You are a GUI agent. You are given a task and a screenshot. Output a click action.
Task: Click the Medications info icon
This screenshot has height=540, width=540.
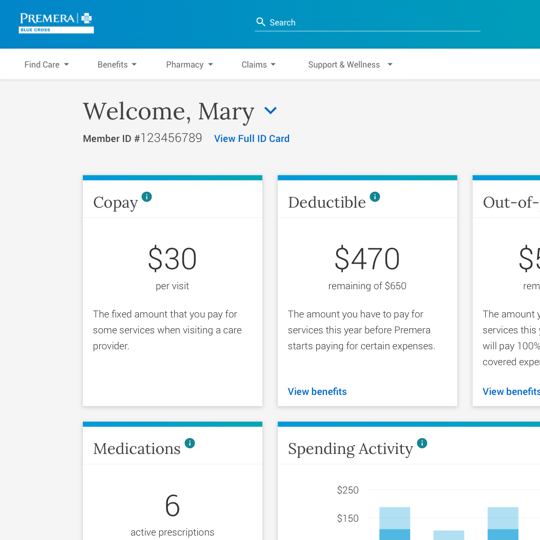190,443
